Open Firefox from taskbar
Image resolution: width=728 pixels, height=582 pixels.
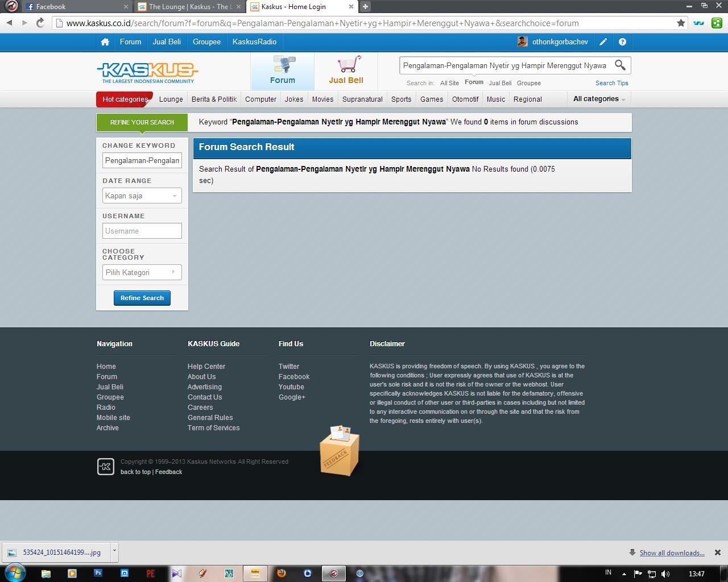(281, 573)
